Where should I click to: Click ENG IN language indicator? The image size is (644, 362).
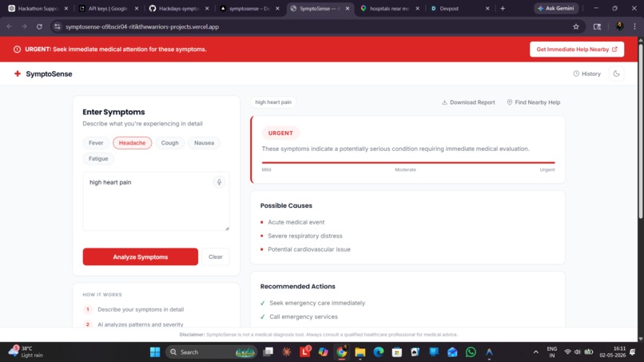[x=551, y=352]
